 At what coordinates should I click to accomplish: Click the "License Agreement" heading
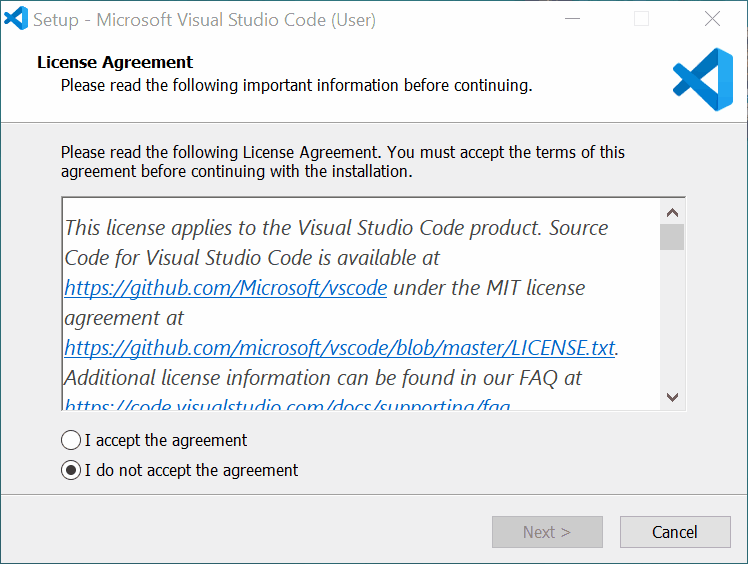115,62
